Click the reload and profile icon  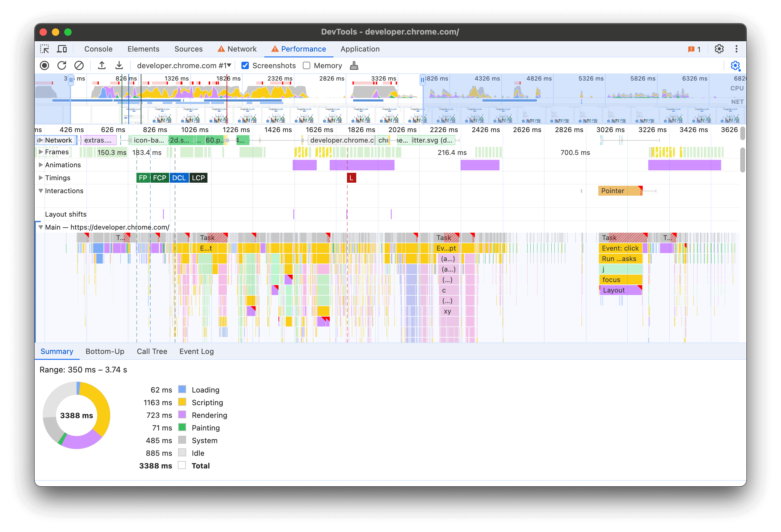61,65
